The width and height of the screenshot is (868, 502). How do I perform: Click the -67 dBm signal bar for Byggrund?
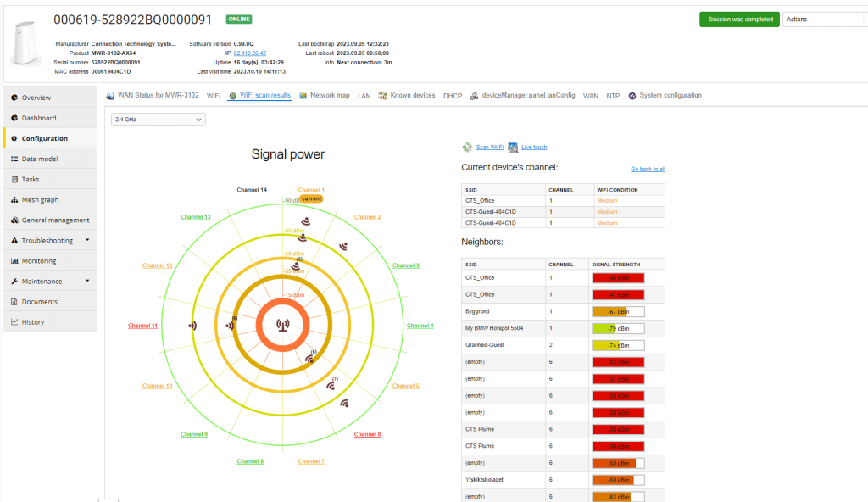tap(618, 311)
